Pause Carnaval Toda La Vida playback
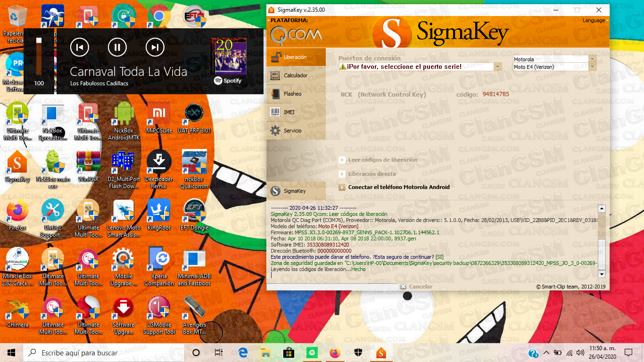This screenshot has width=644, height=362. tap(117, 47)
